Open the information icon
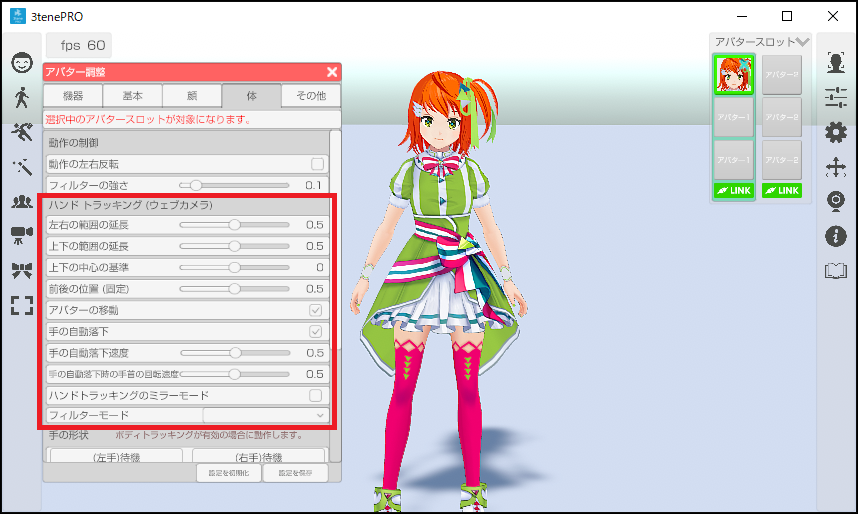The image size is (858, 514). (836, 236)
